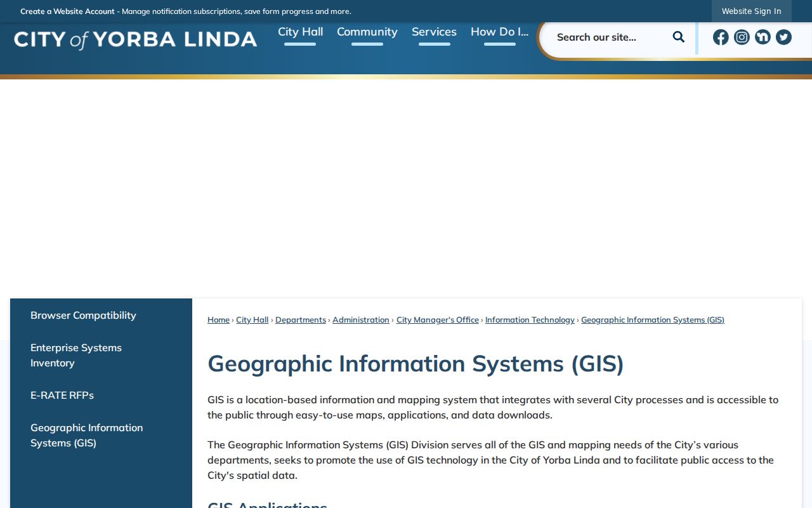
Task: Click the Administration breadcrumb link
Action: (361, 320)
